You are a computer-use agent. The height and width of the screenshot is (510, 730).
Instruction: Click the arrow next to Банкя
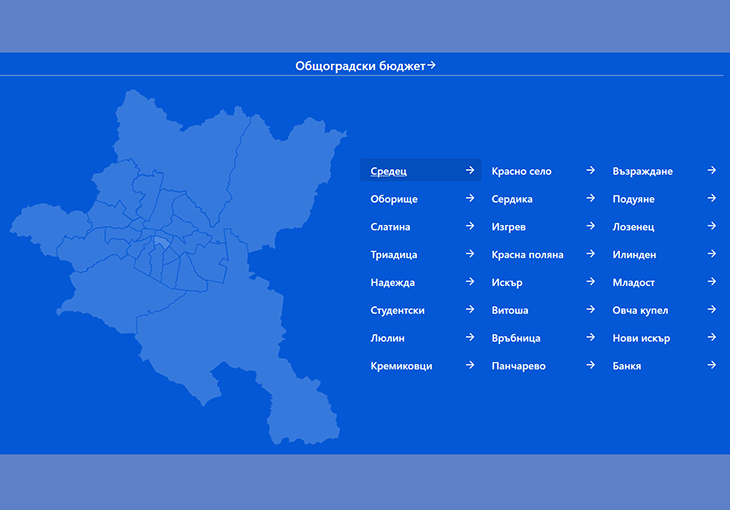pos(711,366)
